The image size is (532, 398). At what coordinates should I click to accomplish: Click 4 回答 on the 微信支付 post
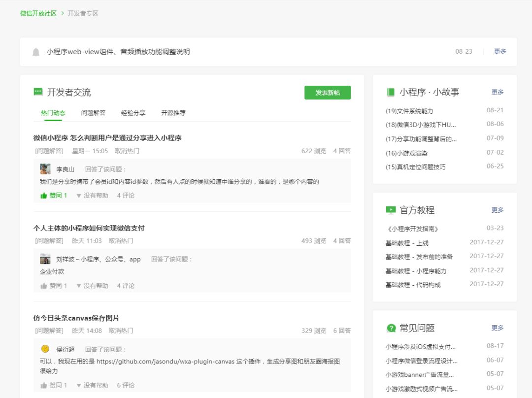click(342, 240)
